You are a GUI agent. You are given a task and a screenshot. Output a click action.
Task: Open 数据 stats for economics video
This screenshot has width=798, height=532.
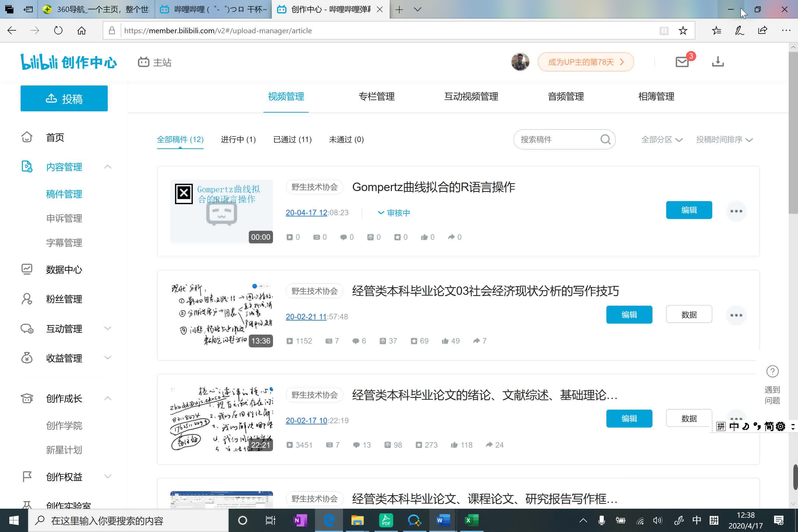689,315
